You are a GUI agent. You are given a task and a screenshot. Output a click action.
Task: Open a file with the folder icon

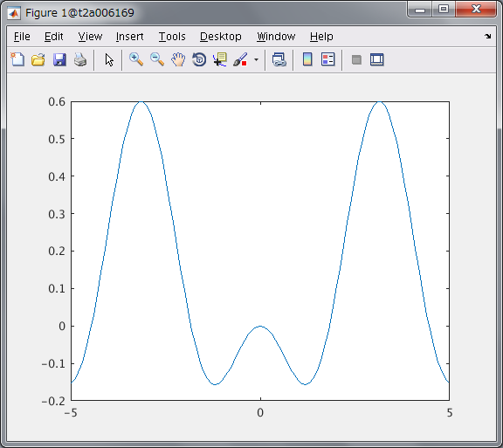coord(38,59)
